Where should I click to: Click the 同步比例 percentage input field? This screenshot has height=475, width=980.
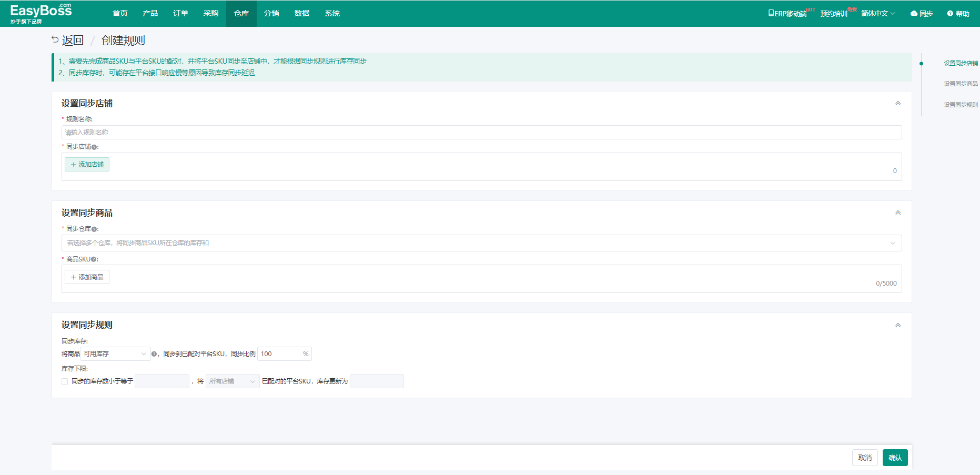284,354
